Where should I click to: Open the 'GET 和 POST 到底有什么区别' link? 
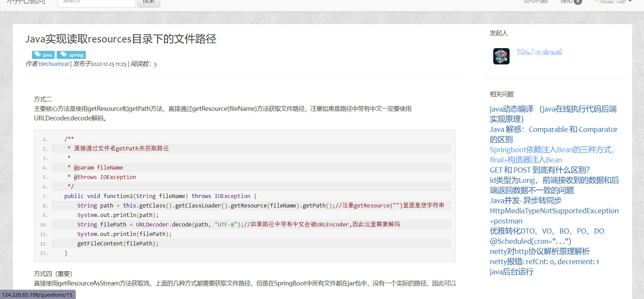click(x=540, y=170)
